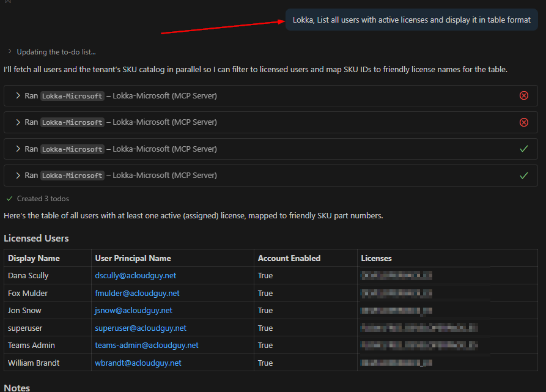The width and height of the screenshot is (546, 392).
Task: Click red error icon on second Lokka run
Action: (523, 122)
